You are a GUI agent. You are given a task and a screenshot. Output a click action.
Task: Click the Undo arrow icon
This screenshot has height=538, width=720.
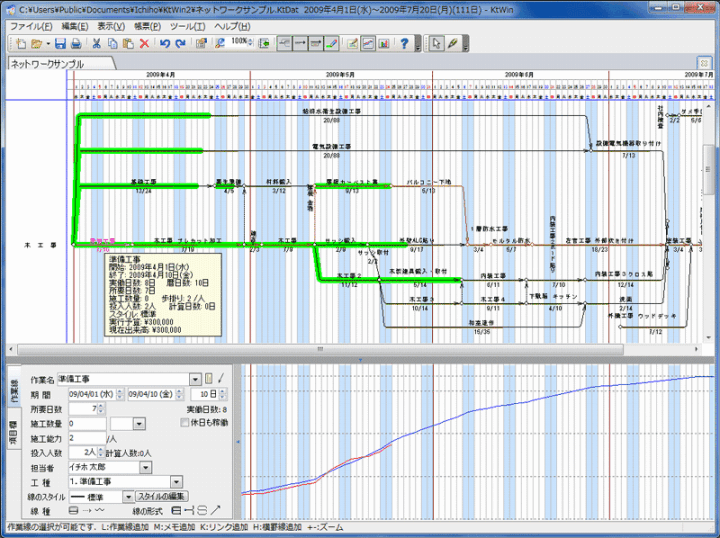pyautogui.click(x=164, y=44)
